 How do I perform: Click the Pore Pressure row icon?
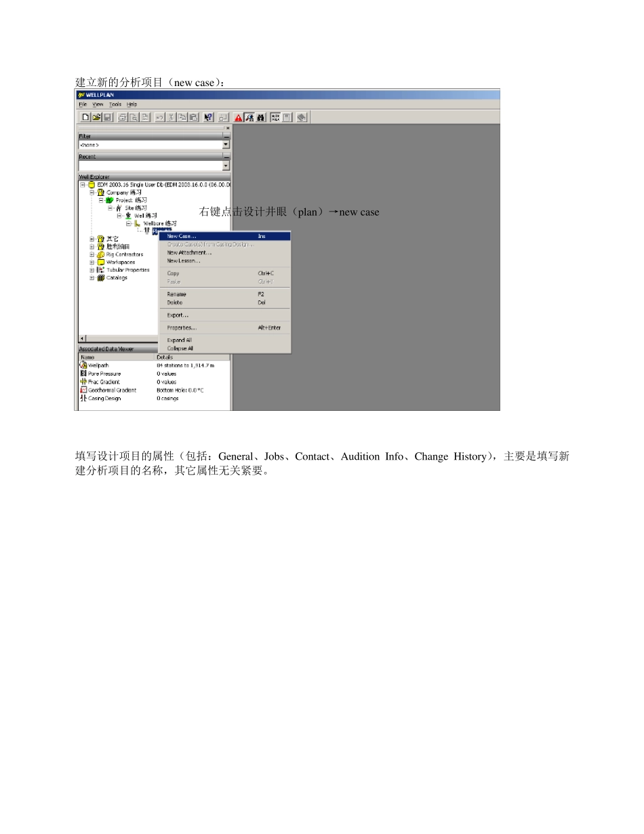pyautogui.click(x=83, y=374)
